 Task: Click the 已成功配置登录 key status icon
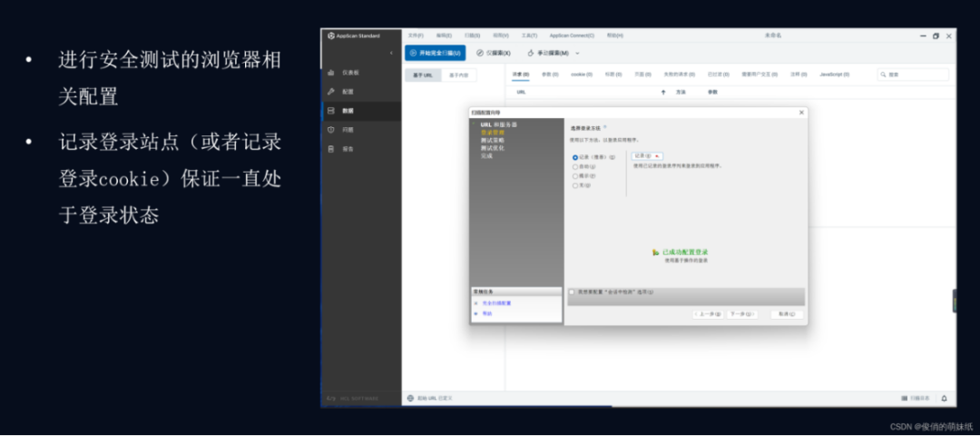656,253
